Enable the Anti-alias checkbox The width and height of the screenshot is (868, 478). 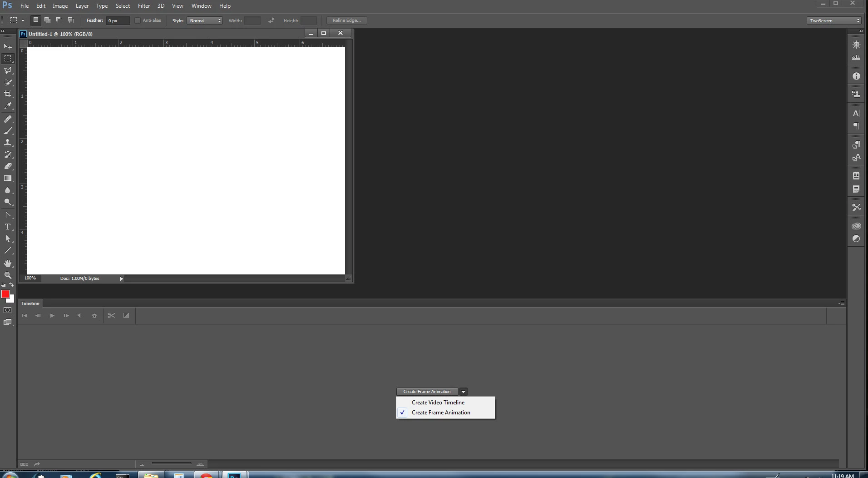click(138, 20)
